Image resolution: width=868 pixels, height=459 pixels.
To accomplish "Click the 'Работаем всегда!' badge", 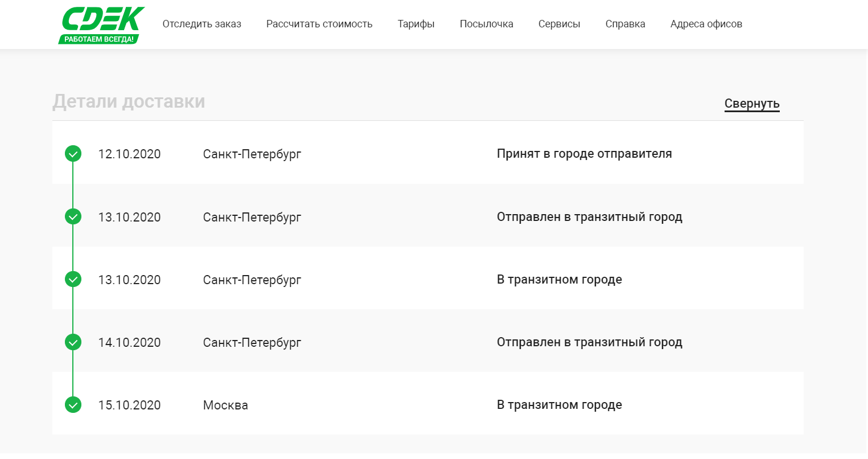I will pyautogui.click(x=99, y=39).
